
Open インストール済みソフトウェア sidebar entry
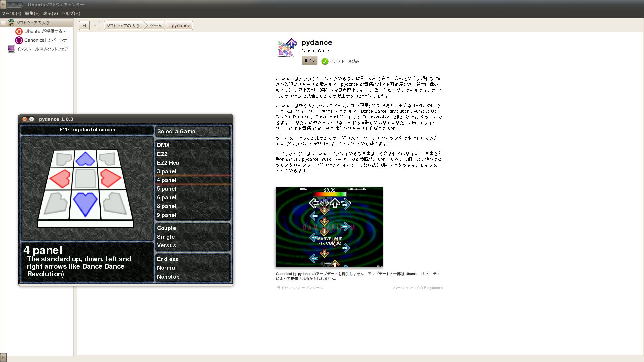pyautogui.click(x=42, y=49)
